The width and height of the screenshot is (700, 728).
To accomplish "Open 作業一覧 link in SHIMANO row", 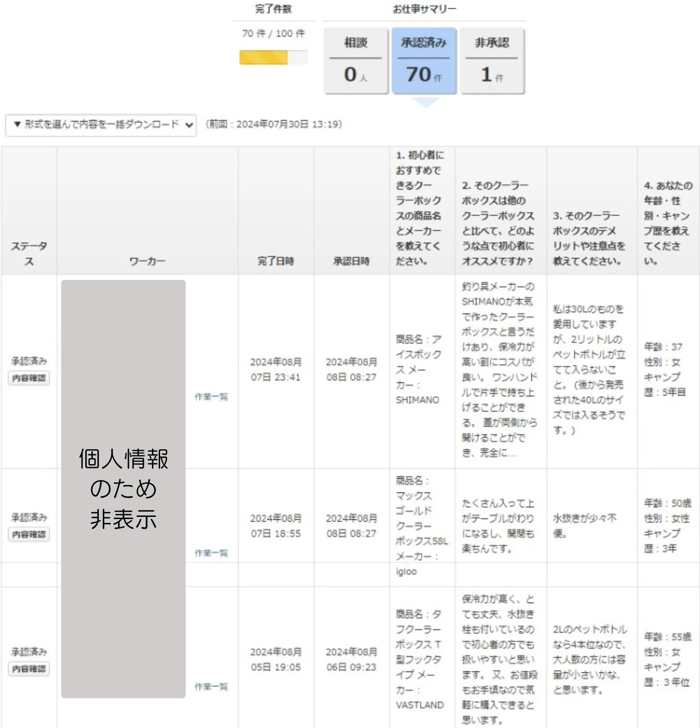I will [x=211, y=397].
